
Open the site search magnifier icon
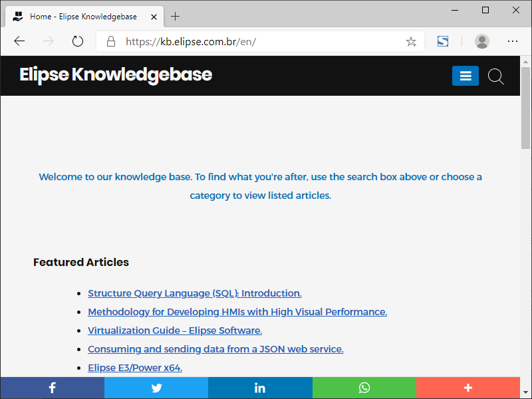496,76
